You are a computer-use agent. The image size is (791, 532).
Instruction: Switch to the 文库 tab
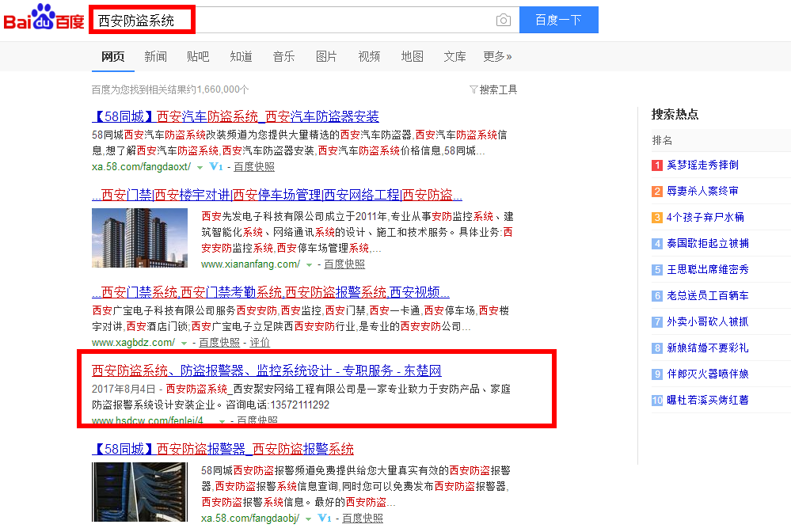click(x=454, y=56)
